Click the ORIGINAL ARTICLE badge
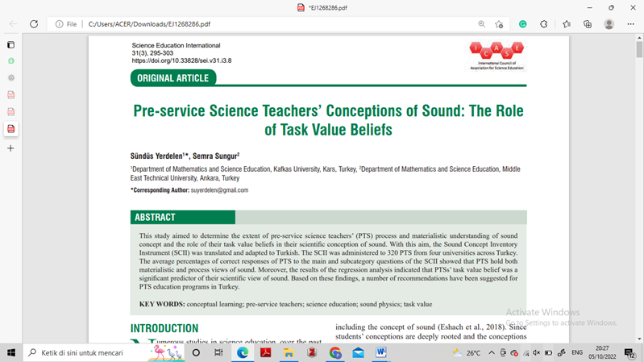The image size is (644, 362). pos(173,78)
